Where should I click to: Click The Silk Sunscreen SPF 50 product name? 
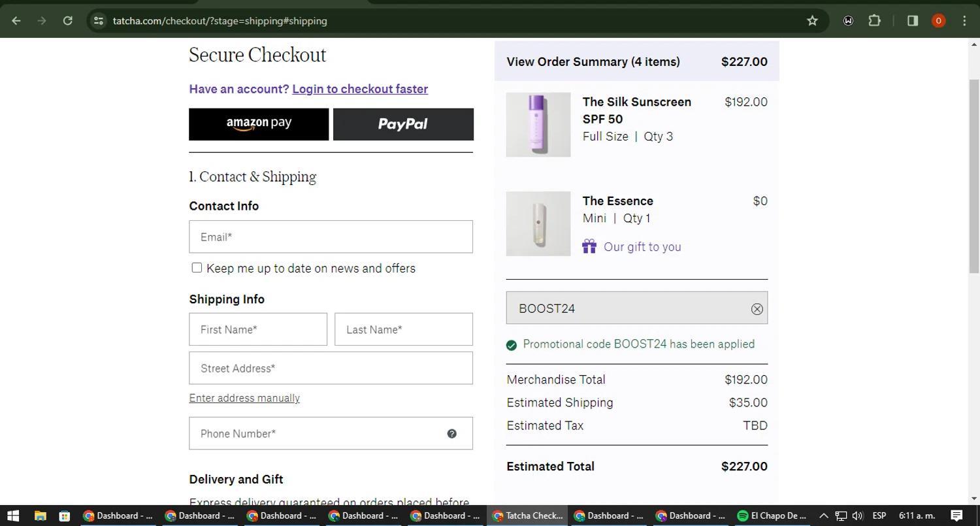pos(637,110)
